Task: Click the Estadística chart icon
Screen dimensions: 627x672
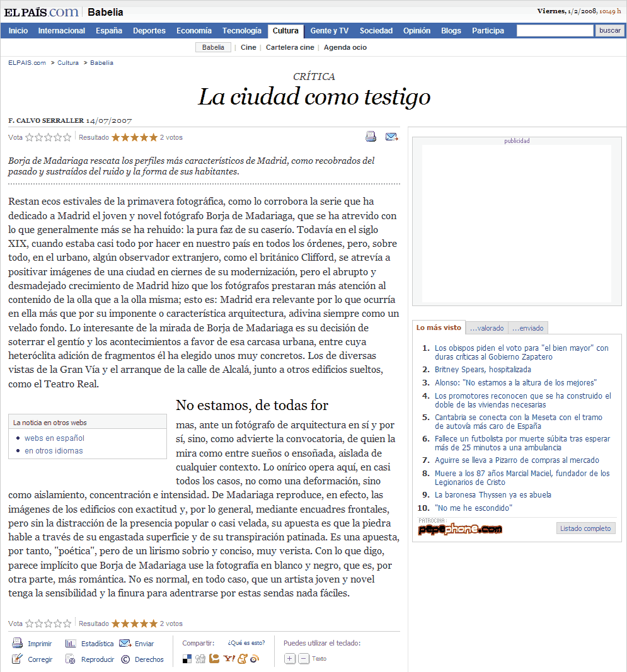Action: (71, 644)
